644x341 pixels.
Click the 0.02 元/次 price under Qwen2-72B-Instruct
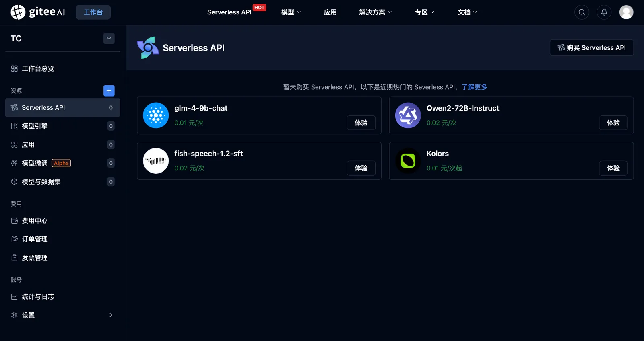coord(442,123)
